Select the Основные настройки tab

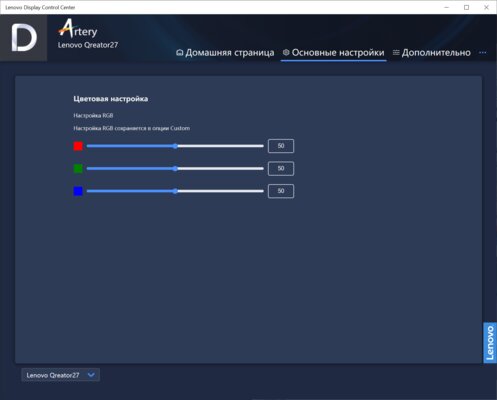pyautogui.click(x=333, y=53)
